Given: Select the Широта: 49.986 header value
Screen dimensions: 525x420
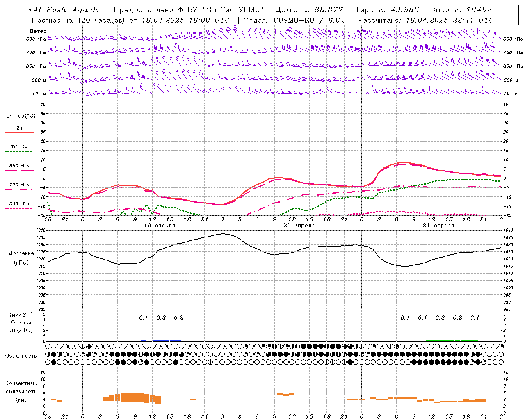Looking at the screenshot, I should [386, 10].
